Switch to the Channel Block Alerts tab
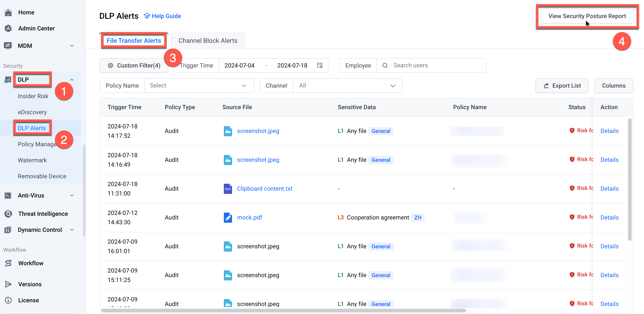The height and width of the screenshot is (314, 644). [208, 41]
